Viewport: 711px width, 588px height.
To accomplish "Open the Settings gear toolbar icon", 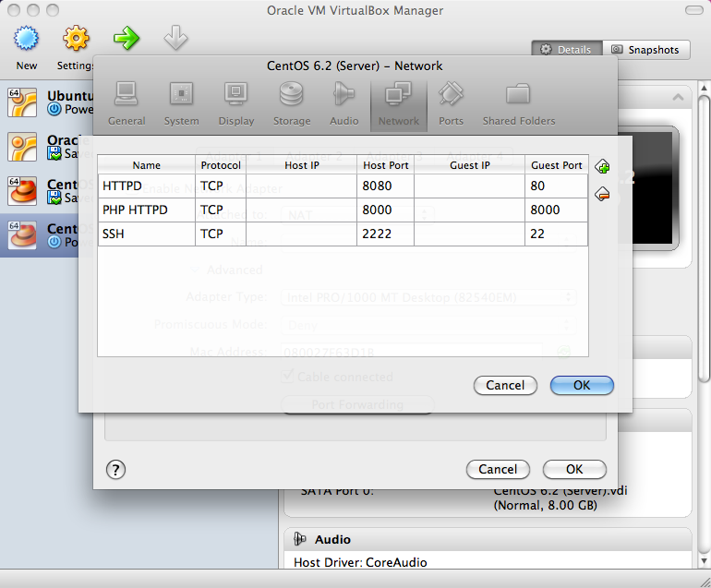I will pos(76,39).
